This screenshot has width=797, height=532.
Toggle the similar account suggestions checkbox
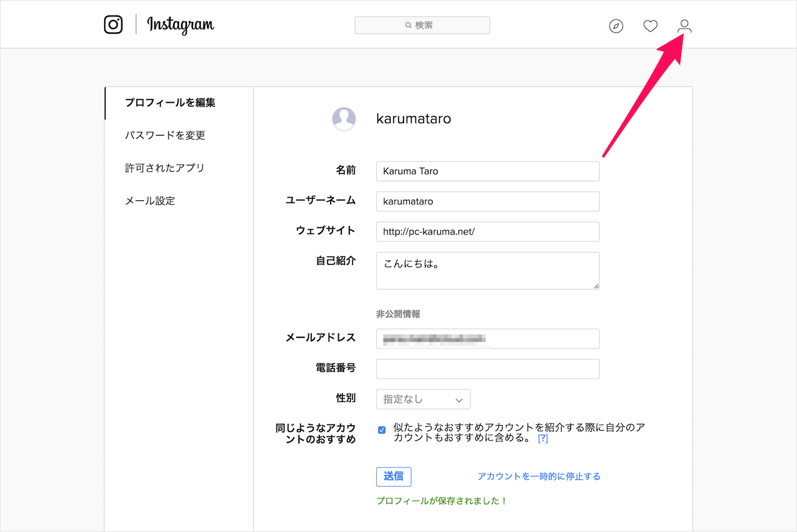click(x=382, y=430)
